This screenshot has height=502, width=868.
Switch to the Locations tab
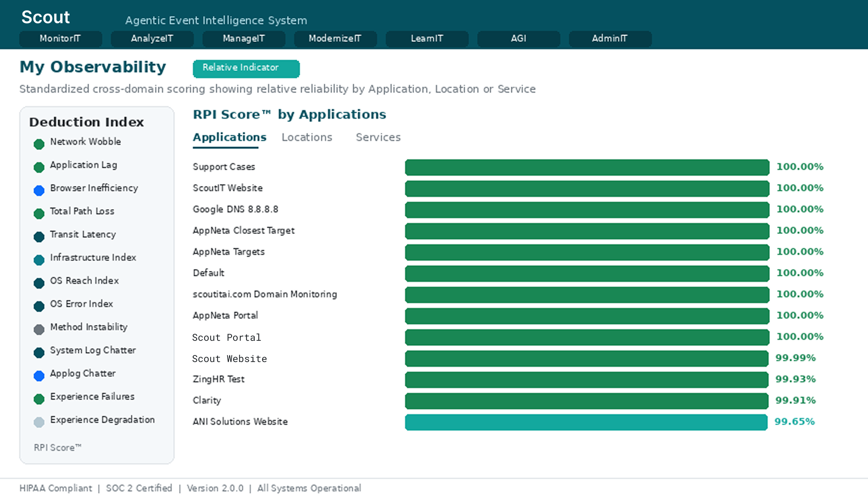[307, 138]
